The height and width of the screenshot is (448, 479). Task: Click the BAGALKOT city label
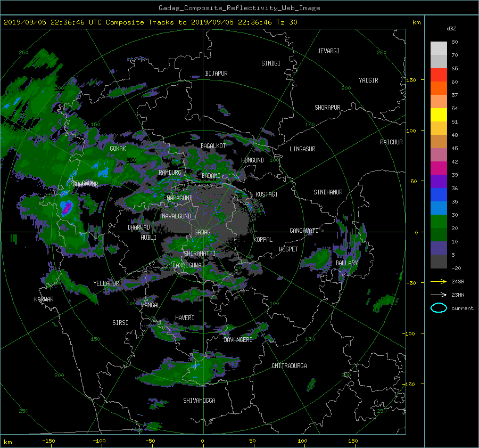pos(213,146)
